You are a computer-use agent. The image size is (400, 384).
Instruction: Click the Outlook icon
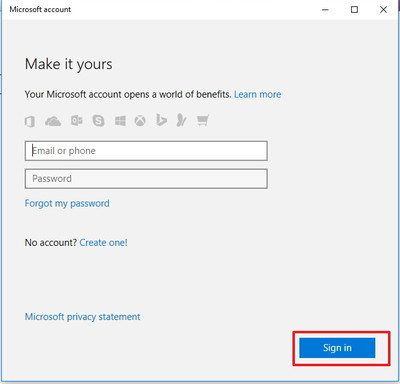click(77, 120)
